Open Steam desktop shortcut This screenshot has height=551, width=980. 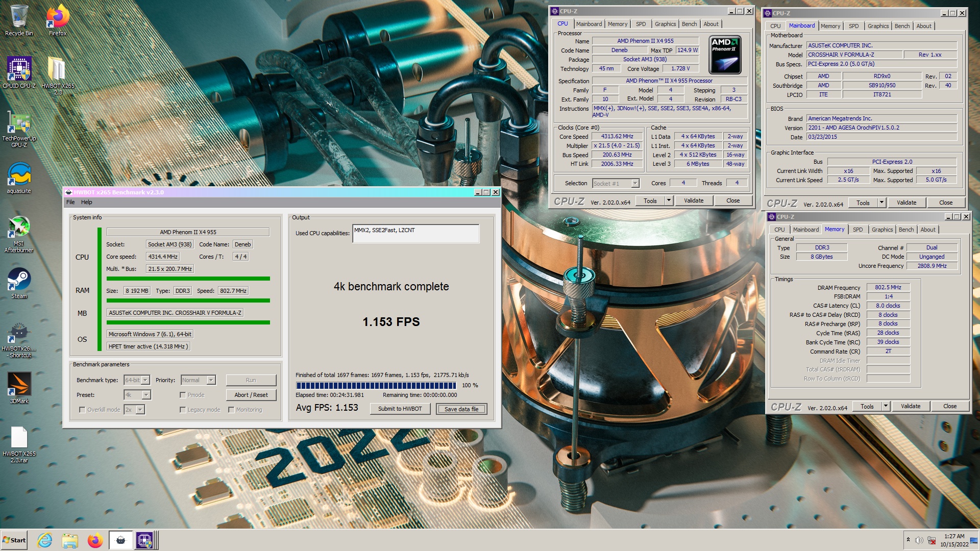pos(19,283)
